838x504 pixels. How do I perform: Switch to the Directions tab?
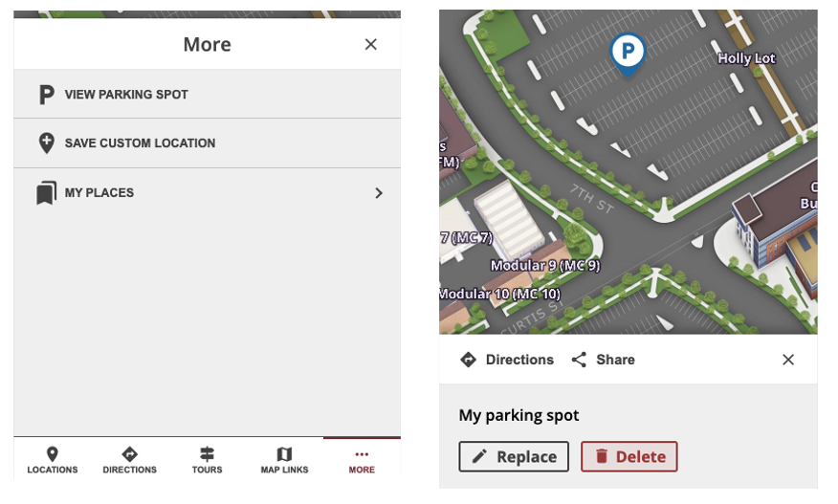tap(130, 460)
